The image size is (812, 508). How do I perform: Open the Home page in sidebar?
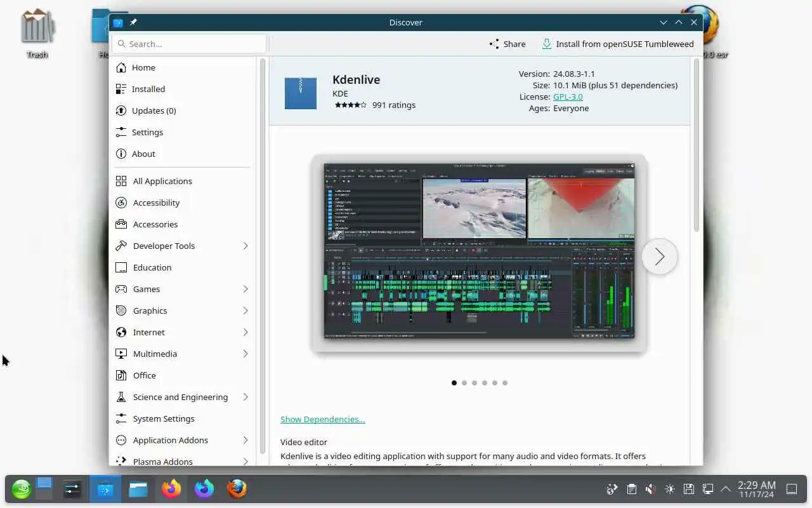pyautogui.click(x=183, y=67)
